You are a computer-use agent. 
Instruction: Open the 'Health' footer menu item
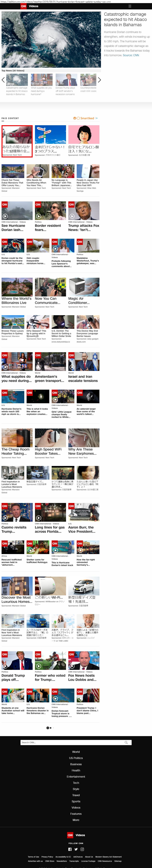coord(76,770)
